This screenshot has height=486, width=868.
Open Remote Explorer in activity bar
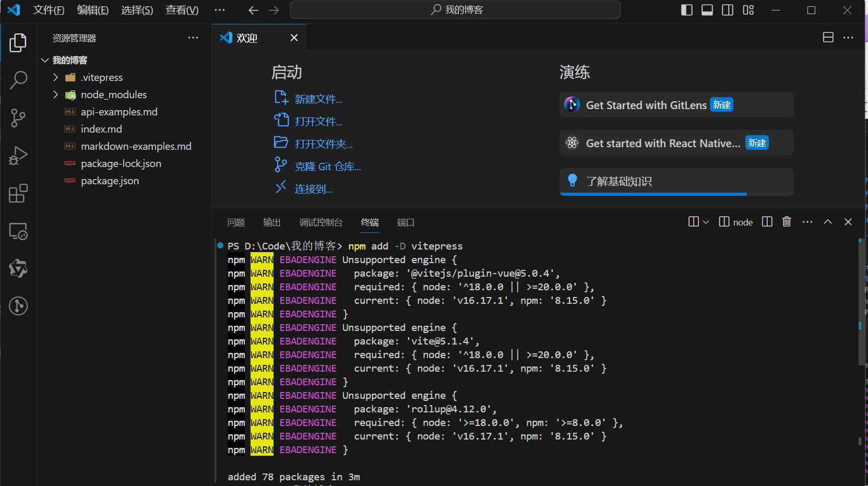[18, 231]
